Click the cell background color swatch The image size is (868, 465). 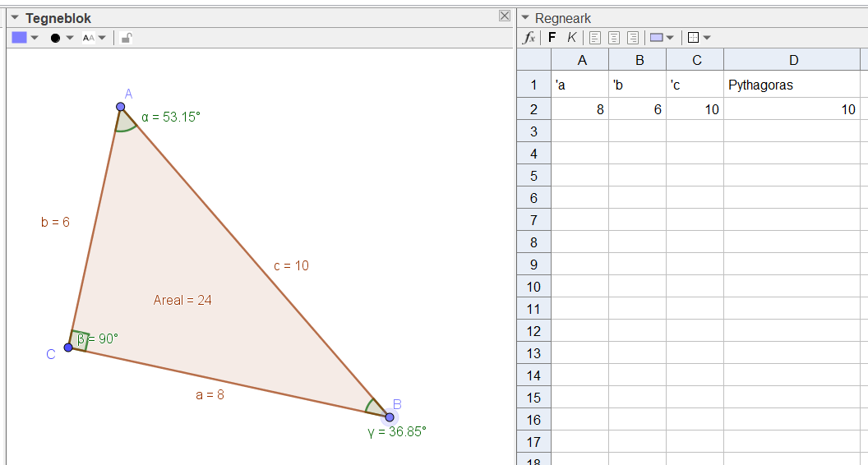(657, 38)
